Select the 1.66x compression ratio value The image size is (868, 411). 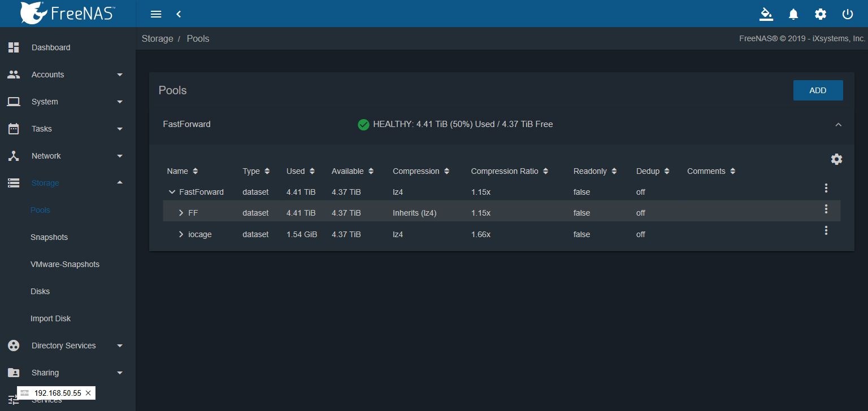coord(481,234)
